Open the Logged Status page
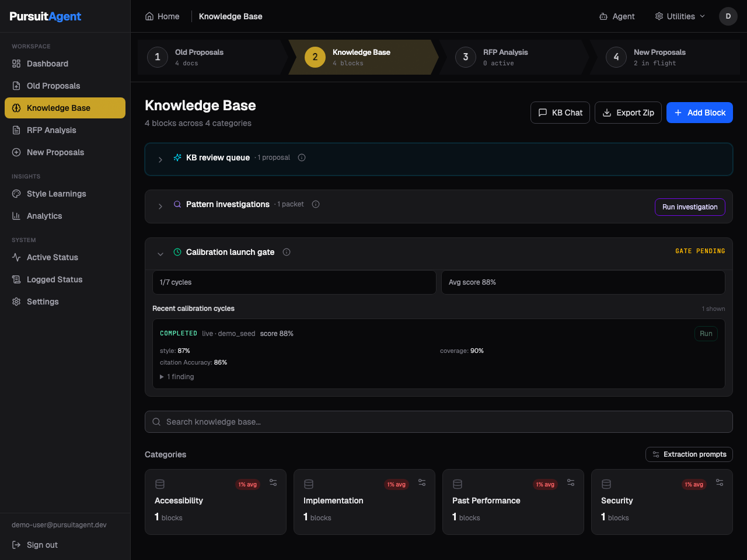This screenshot has width=747, height=560. click(x=65, y=279)
